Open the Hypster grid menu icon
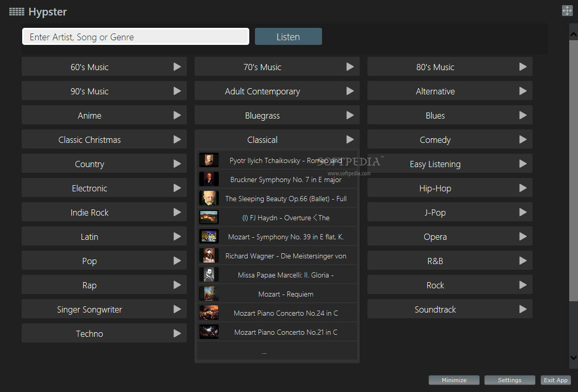This screenshot has height=392, width=578. pyautogui.click(x=17, y=12)
